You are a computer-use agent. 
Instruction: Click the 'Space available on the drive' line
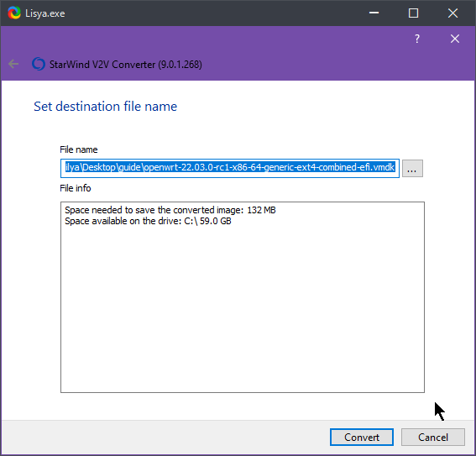[148, 221]
